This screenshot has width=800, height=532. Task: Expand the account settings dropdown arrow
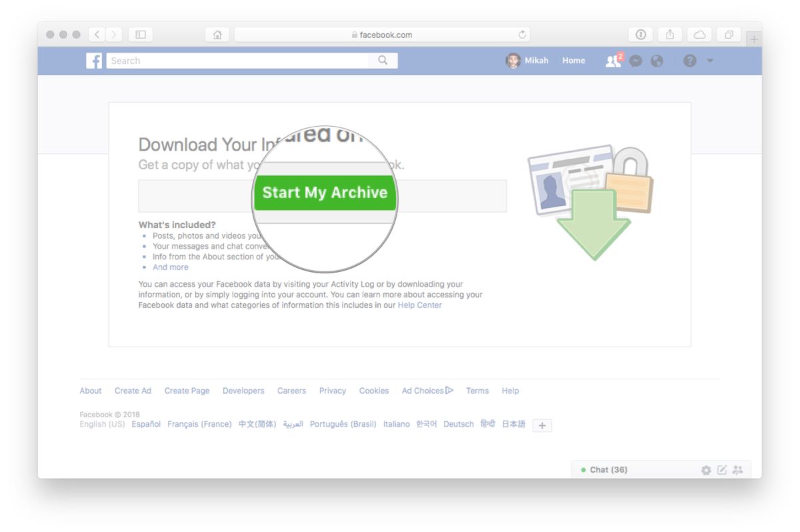(x=710, y=61)
